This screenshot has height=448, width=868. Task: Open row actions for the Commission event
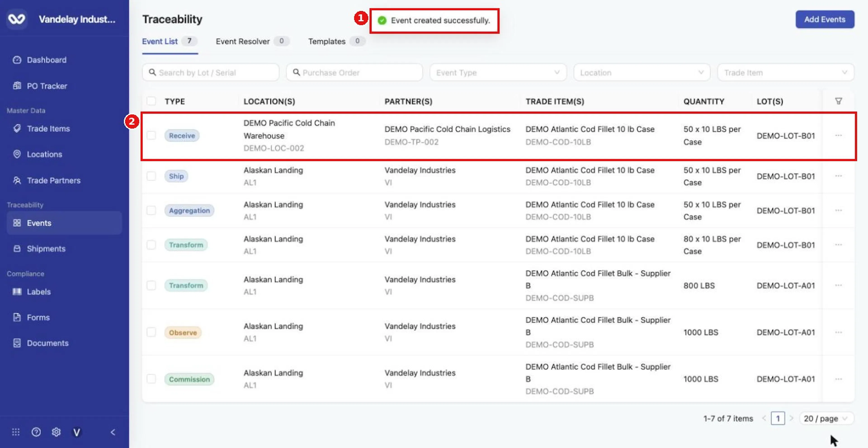(x=838, y=379)
